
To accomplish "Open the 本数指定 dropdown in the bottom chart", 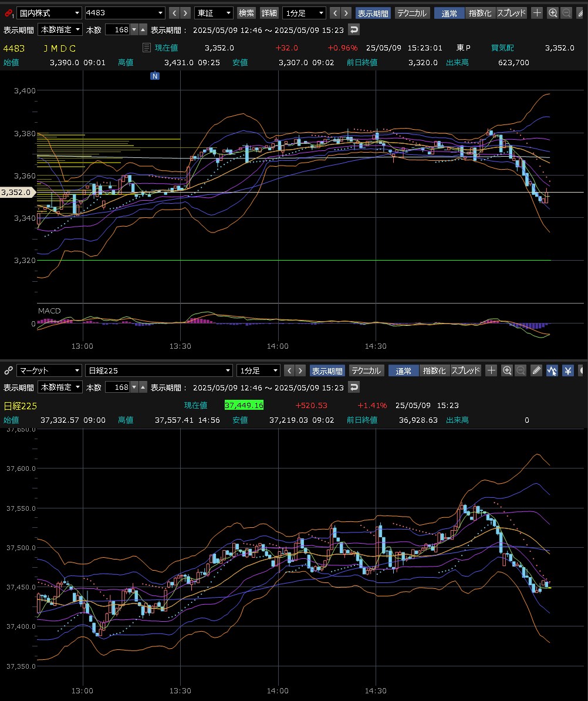I will pos(60,387).
